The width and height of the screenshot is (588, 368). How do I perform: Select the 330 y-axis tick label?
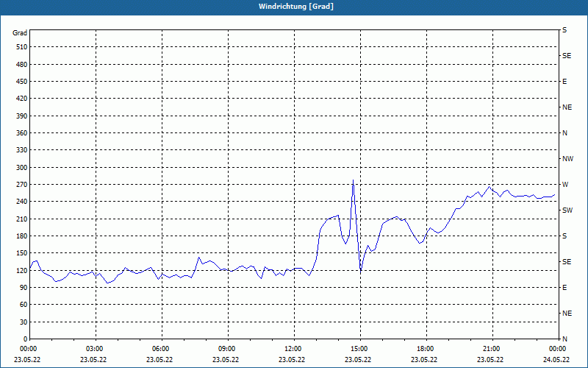click(x=21, y=150)
